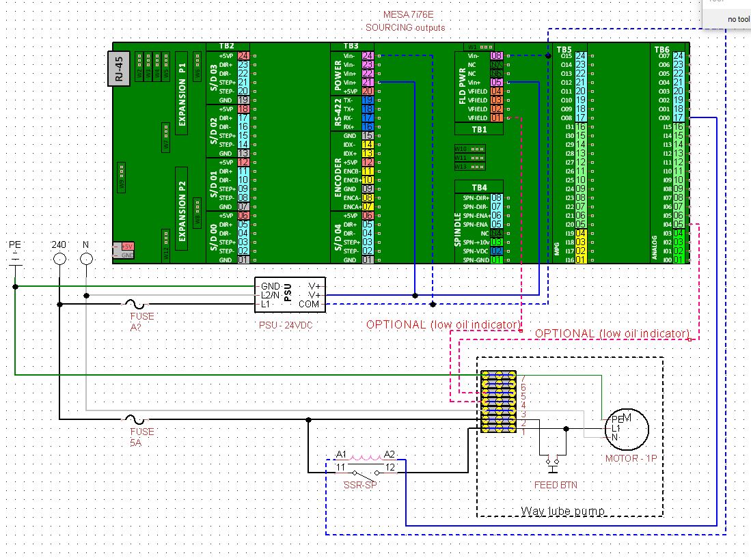Select the EXPANSION P2 header
The width and height of the screenshot is (751, 560).
182,209
